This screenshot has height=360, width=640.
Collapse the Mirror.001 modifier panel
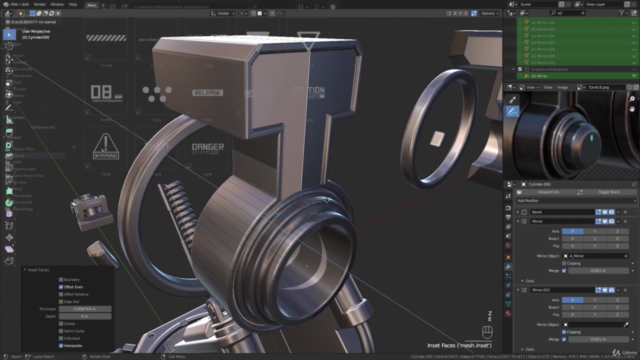518,290
